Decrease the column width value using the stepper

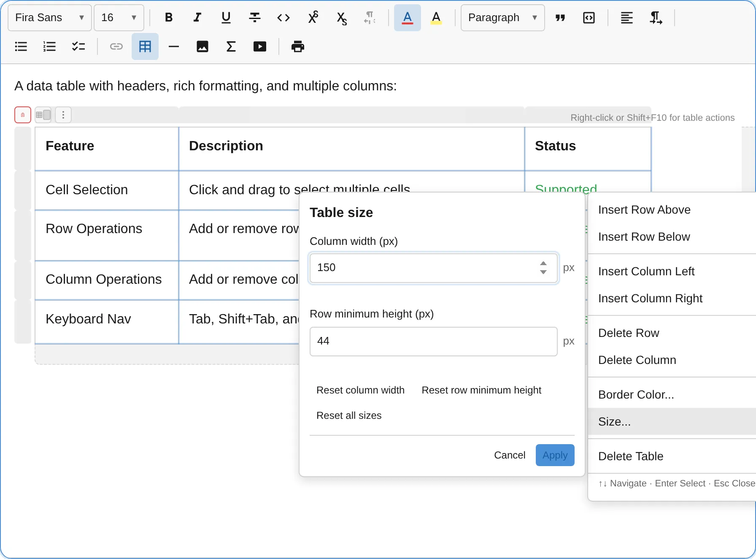[x=543, y=272]
